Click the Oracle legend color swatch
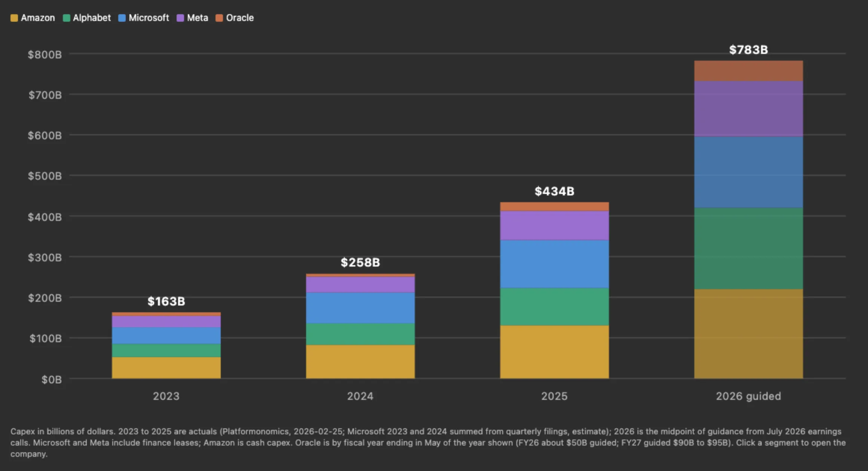This screenshot has width=868, height=471. (219, 18)
